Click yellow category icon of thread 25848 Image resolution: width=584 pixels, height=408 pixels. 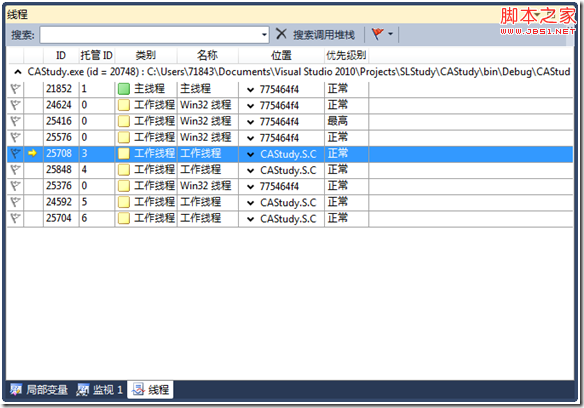click(124, 170)
